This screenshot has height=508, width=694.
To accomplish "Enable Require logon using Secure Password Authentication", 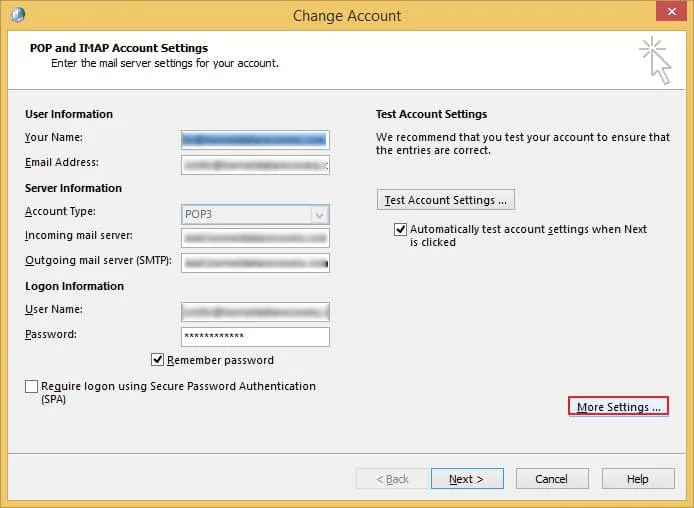I will [x=31, y=386].
